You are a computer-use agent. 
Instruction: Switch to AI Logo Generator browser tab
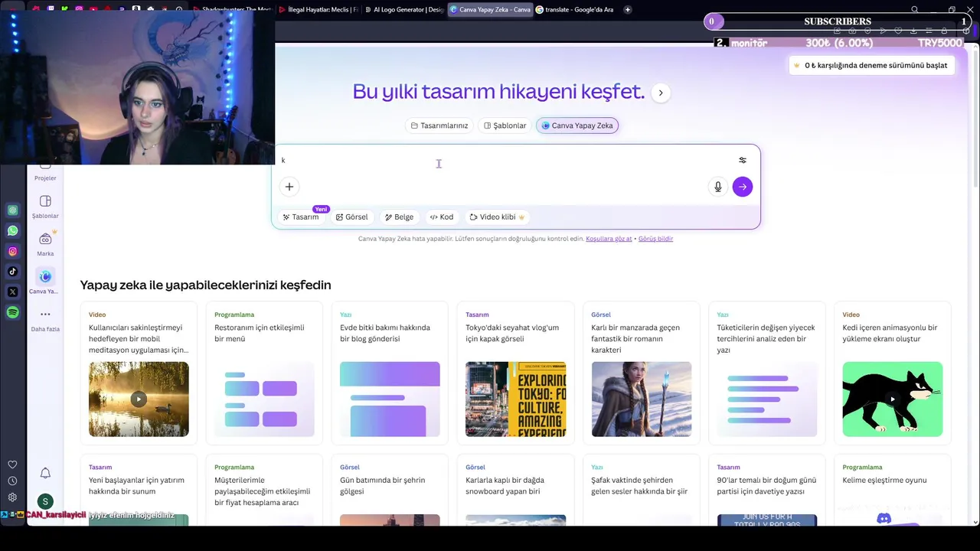click(x=404, y=9)
